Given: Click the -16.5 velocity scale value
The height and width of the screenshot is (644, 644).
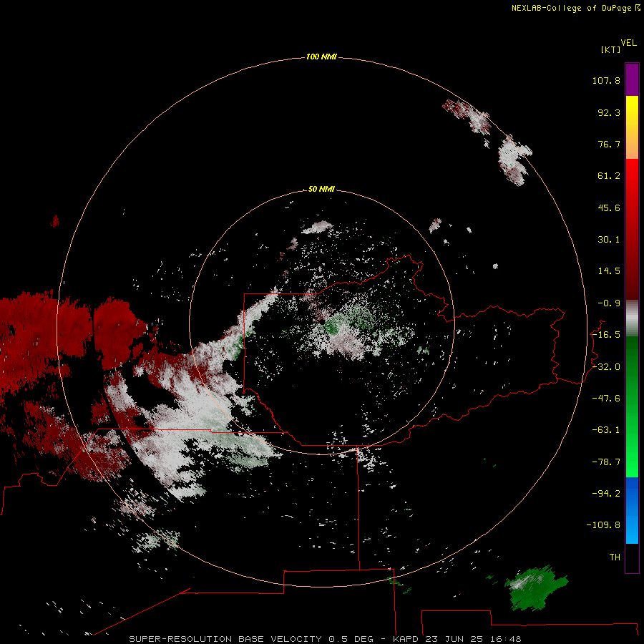Looking at the screenshot, I should tap(606, 335).
